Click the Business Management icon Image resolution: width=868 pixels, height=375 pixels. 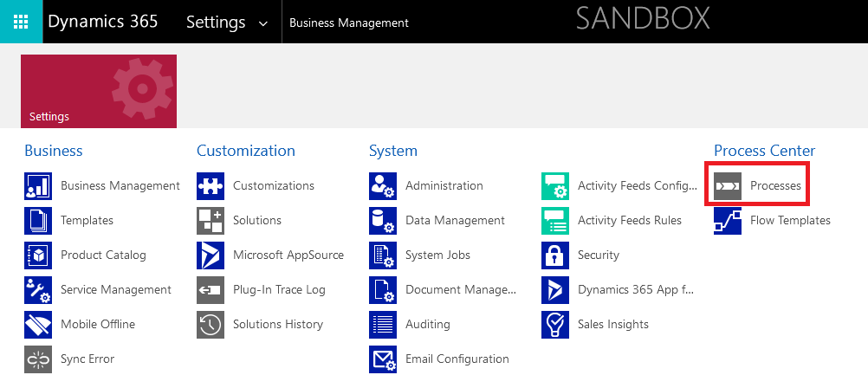[x=38, y=186]
